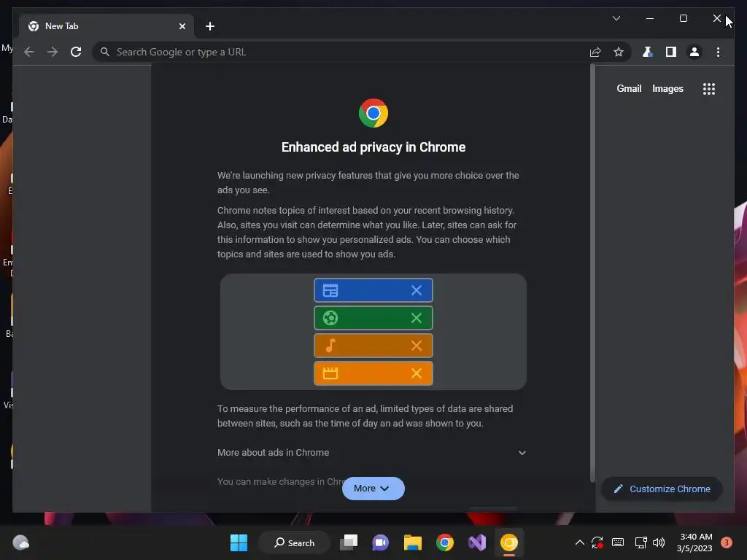
Task: Remove the orange movie topic chip
Action: click(x=417, y=373)
